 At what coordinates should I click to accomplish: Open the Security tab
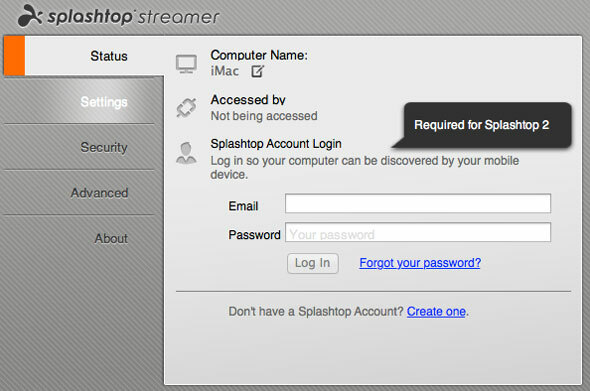coord(104,147)
